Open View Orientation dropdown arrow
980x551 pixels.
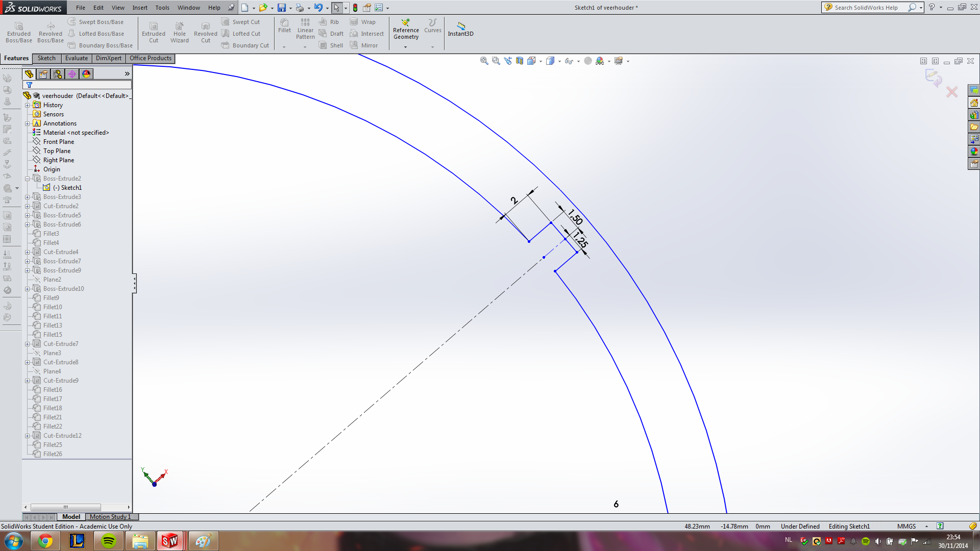(x=541, y=61)
